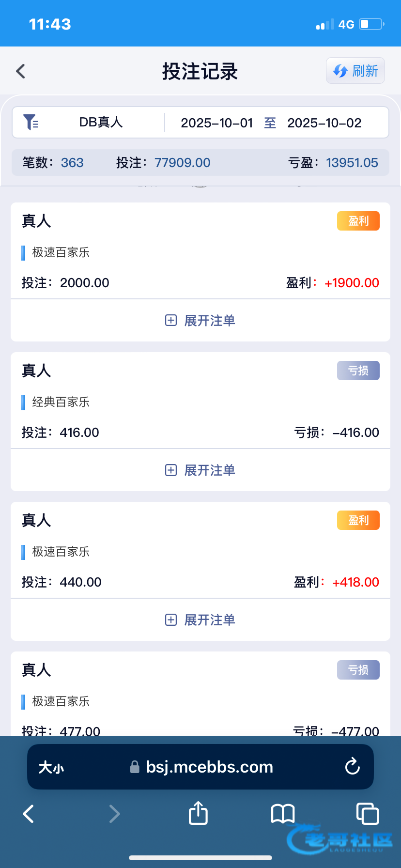Click the blue refresh icon in the header
The width and height of the screenshot is (401, 868).
point(340,71)
